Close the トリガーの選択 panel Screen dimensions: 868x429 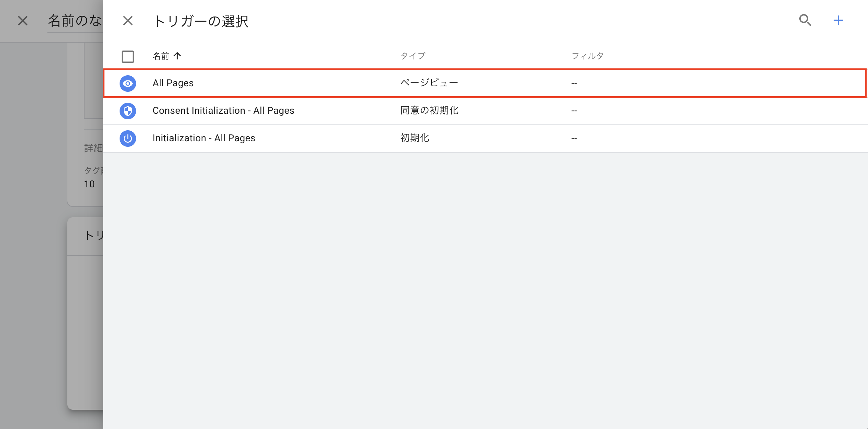point(128,21)
